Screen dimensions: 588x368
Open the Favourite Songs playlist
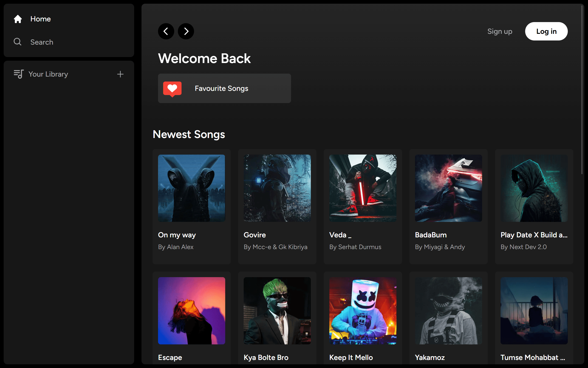click(224, 88)
